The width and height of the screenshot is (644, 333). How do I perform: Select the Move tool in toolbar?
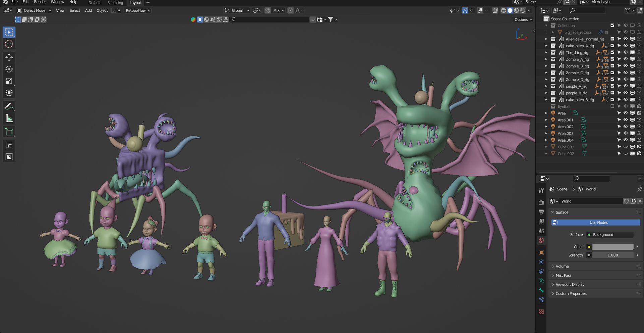point(9,57)
